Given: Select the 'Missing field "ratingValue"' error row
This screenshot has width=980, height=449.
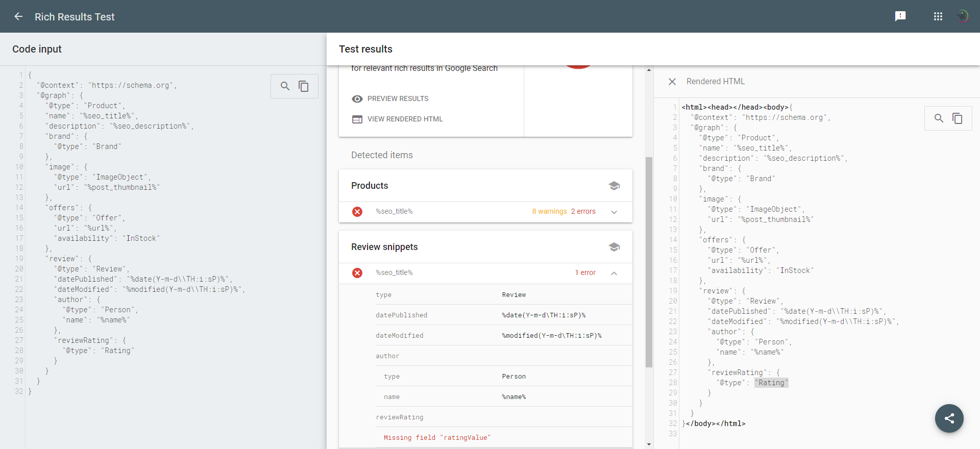Looking at the screenshot, I should tap(504, 438).
